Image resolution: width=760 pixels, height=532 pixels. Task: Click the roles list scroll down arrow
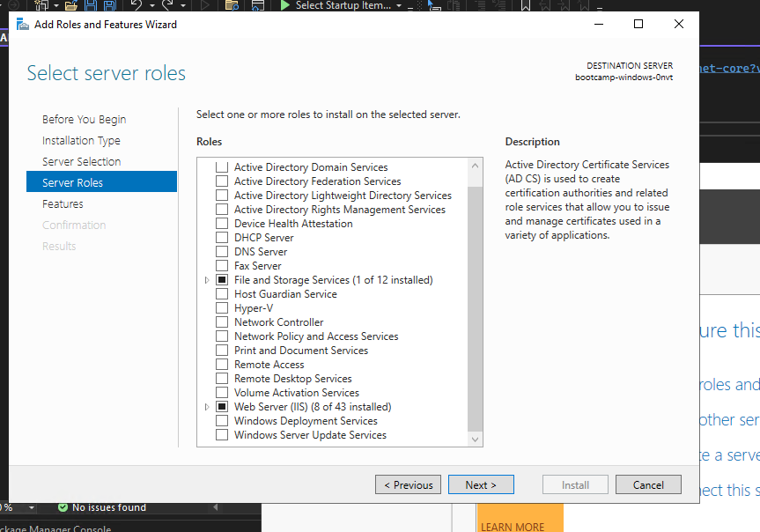coord(475,439)
